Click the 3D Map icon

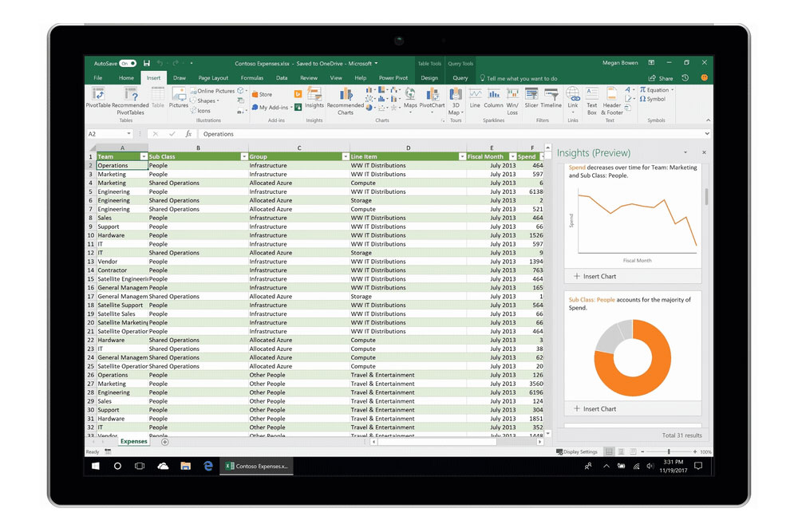coord(456,94)
